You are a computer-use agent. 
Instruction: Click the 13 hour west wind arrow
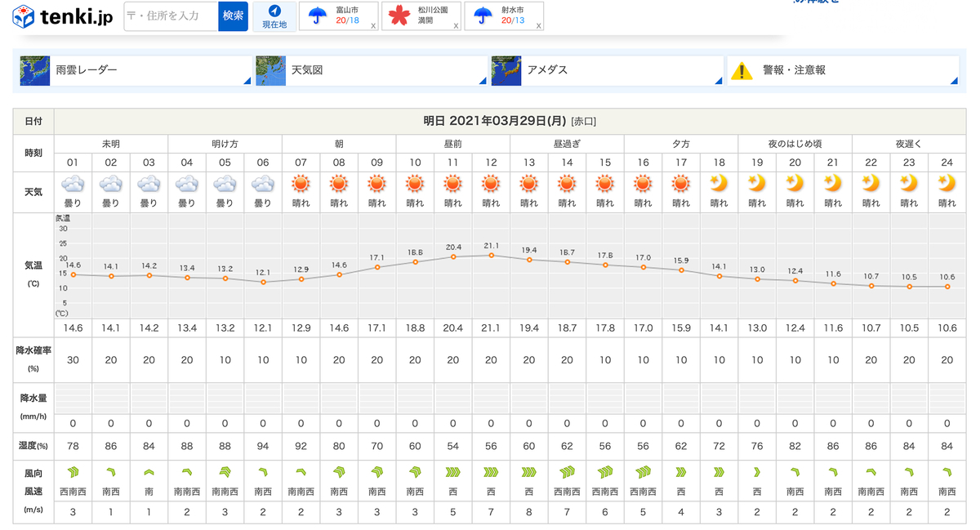pos(529,471)
